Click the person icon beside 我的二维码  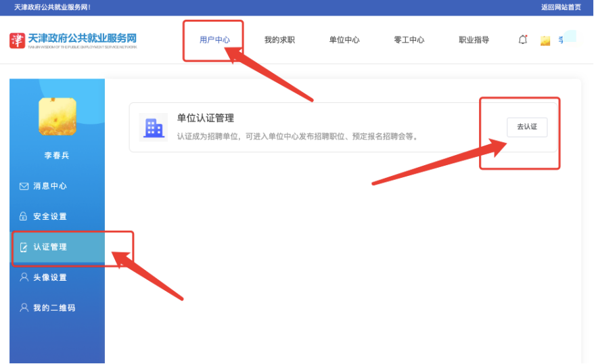[x=24, y=308]
